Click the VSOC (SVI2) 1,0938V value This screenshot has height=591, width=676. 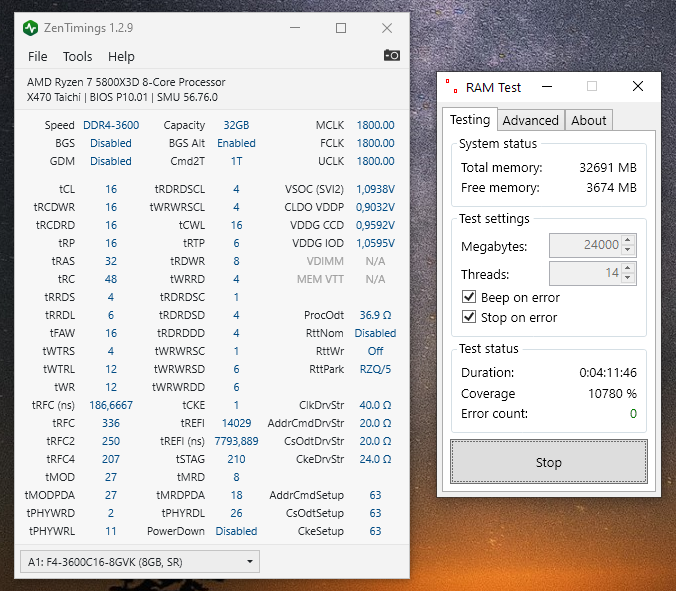pyautogui.click(x=375, y=189)
